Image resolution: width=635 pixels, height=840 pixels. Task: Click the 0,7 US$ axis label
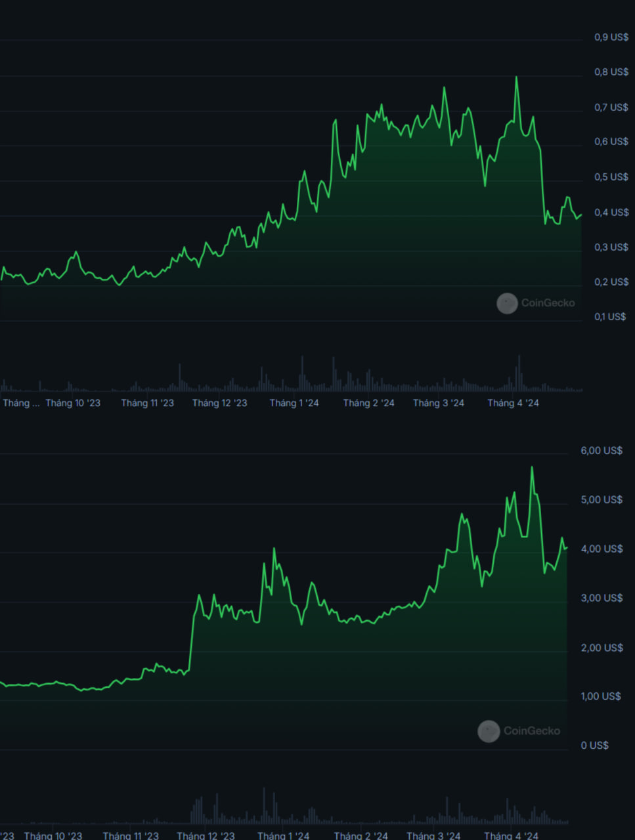[611, 107]
